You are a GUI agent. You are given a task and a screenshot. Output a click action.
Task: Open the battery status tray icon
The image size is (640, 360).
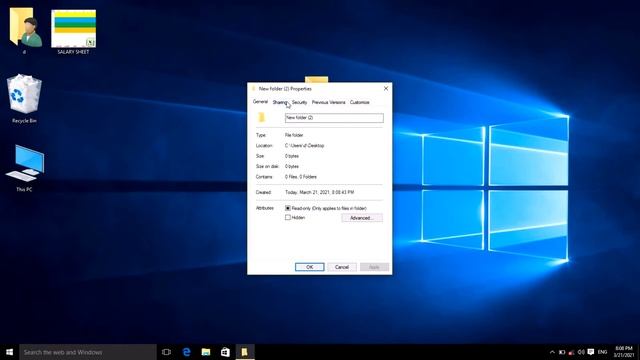pos(562,352)
